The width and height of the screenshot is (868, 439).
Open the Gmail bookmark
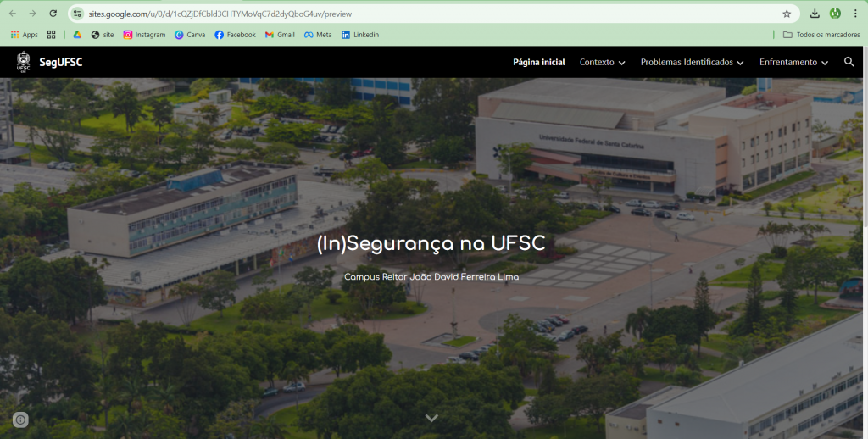pos(280,34)
